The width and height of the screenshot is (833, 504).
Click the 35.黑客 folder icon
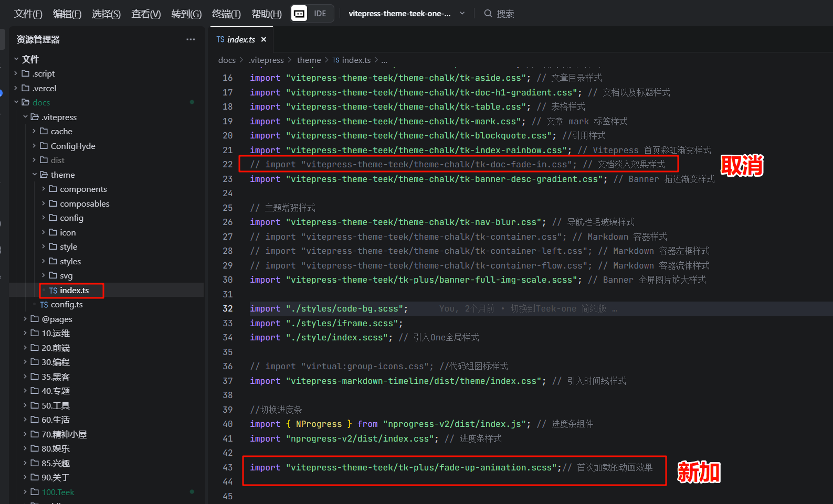[x=35, y=377]
